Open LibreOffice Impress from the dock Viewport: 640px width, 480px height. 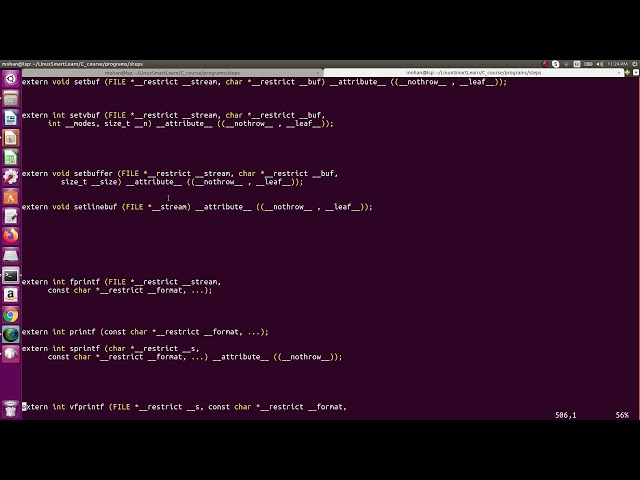[11, 138]
